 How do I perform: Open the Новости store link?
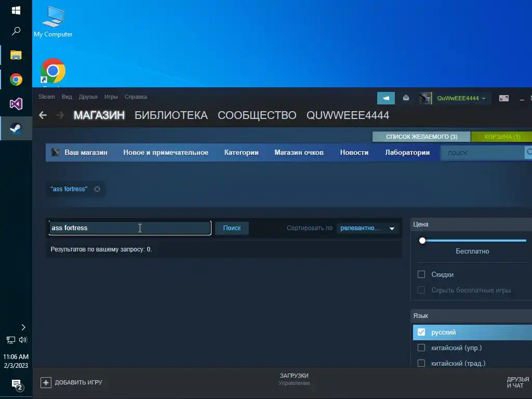click(x=354, y=152)
